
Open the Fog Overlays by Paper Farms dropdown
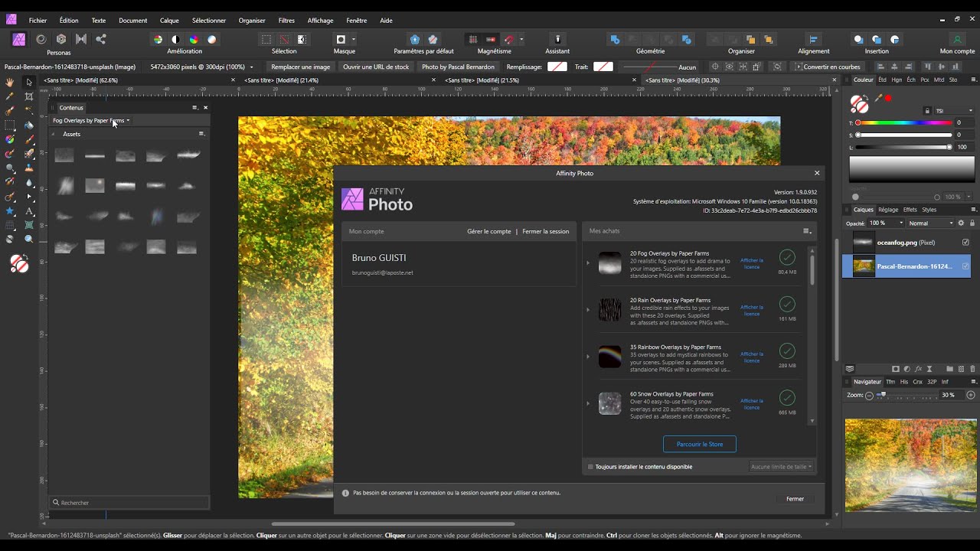[x=91, y=120]
